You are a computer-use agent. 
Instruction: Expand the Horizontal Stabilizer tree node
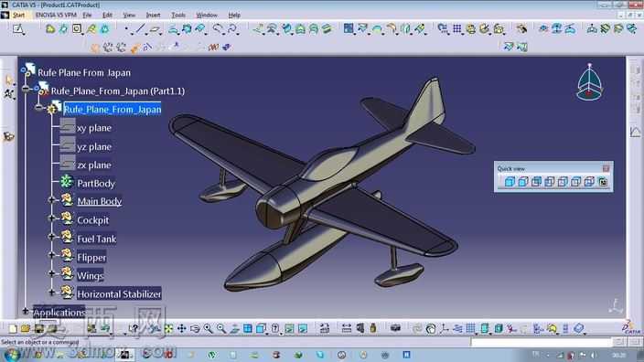pos(51,293)
